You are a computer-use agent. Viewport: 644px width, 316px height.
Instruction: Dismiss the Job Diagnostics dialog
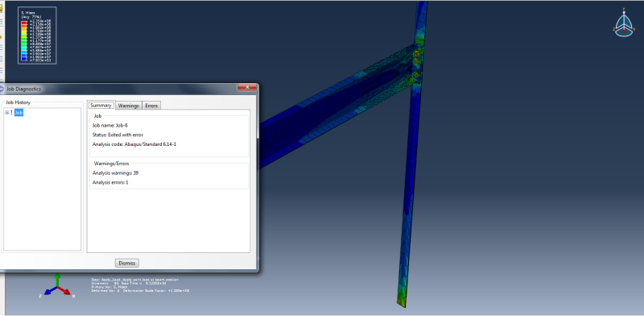pyautogui.click(x=127, y=263)
